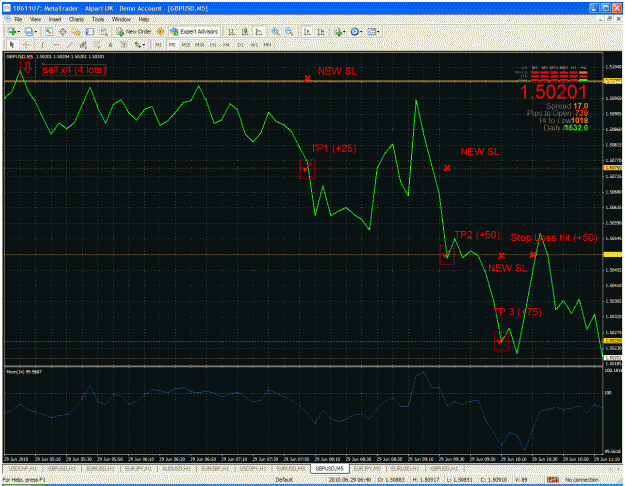Viewport: 625px width, 486px height.
Task: Open the Profiles toolbar icon
Action: [x=29, y=31]
